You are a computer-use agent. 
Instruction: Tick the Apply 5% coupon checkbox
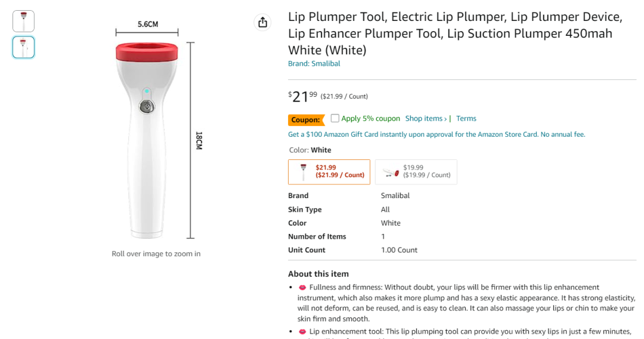335,118
